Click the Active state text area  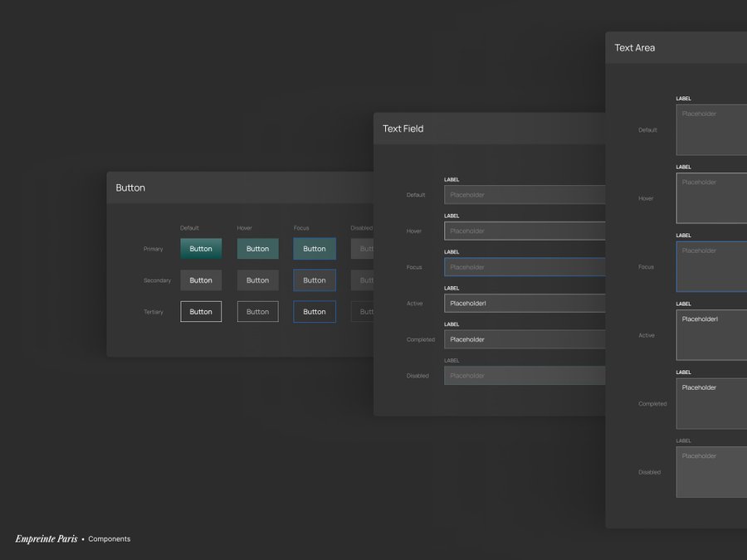(x=711, y=335)
